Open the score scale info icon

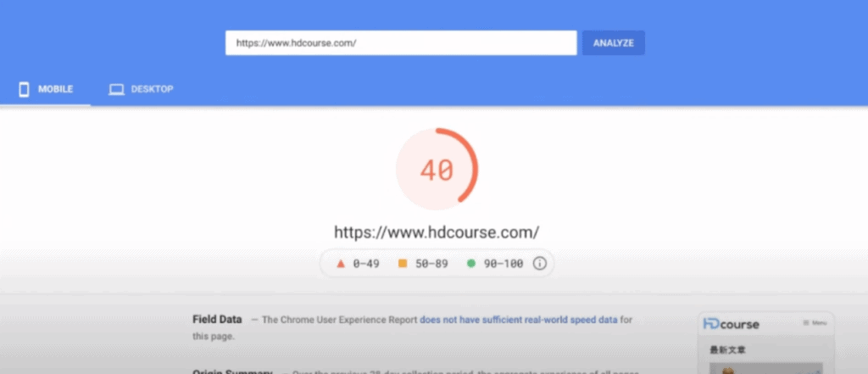tap(540, 264)
